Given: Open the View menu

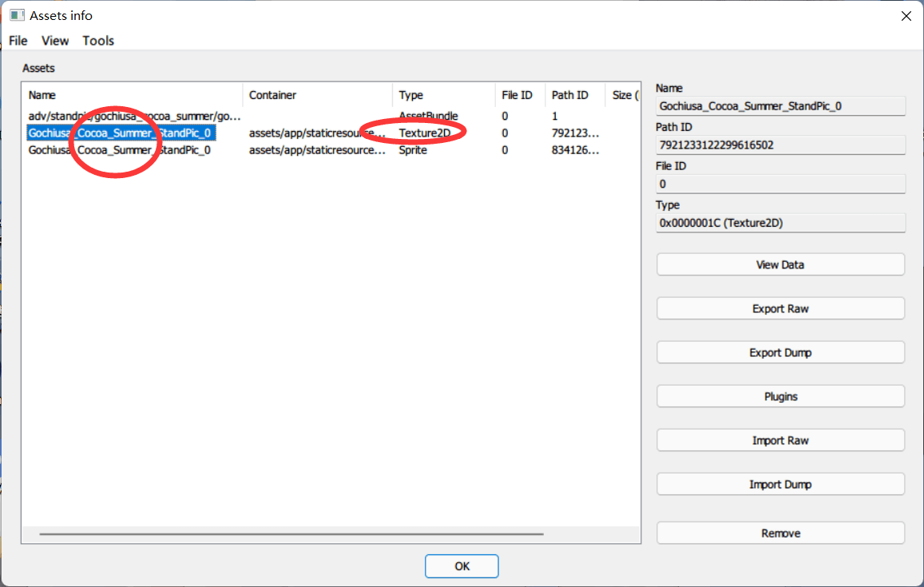Looking at the screenshot, I should (55, 41).
